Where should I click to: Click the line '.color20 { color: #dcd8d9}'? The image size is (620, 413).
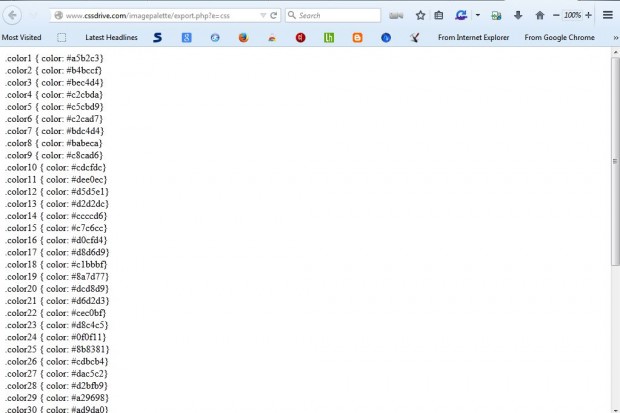tap(57, 288)
